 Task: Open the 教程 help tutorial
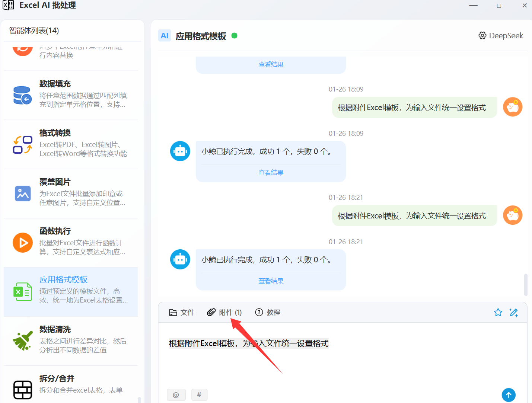[x=268, y=313]
